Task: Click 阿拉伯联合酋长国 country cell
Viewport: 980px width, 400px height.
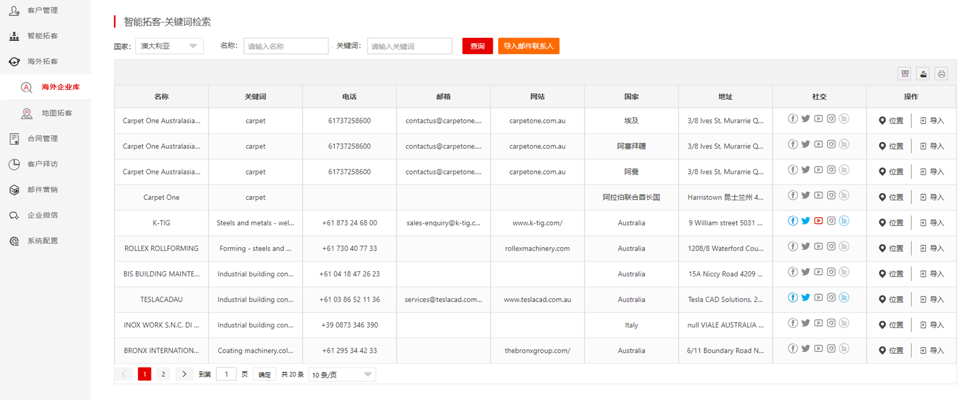Action: [631, 197]
